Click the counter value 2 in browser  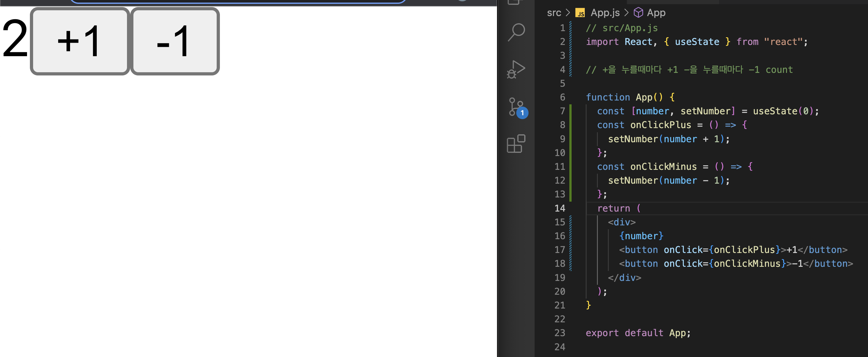pos(15,39)
